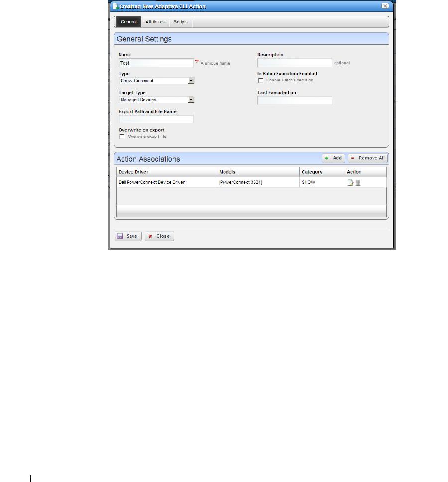Viewport: 448px width, 482px height.
Task: Click the Close button at bottom
Action: coord(159,236)
